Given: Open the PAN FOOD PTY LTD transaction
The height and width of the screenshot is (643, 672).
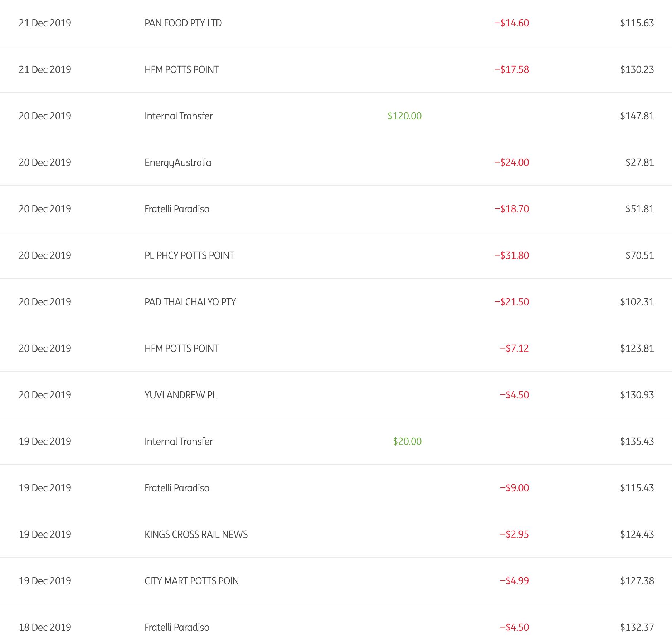Looking at the screenshot, I should pos(183,23).
